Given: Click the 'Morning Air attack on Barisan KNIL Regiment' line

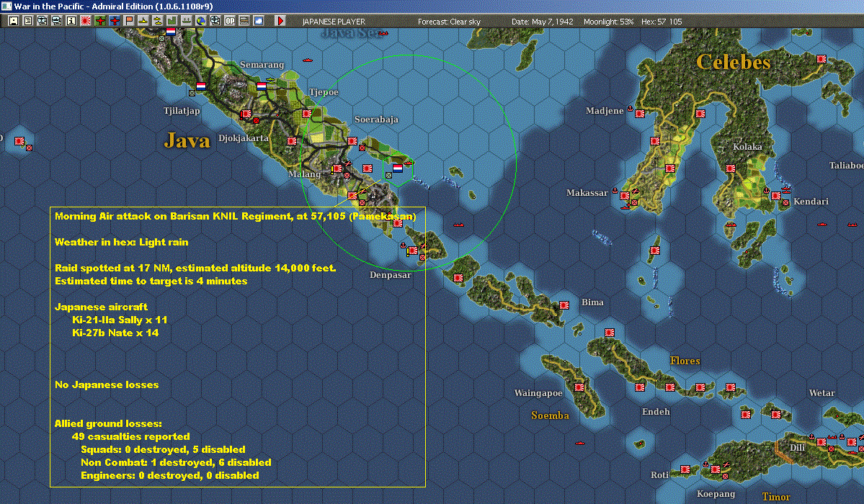Looking at the screenshot, I should click(x=236, y=217).
